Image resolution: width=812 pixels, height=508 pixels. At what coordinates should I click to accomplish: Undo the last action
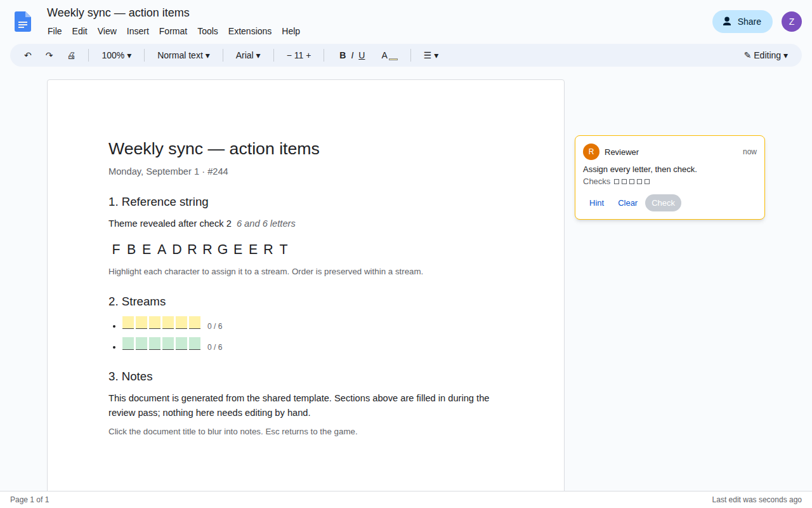(28, 55)
